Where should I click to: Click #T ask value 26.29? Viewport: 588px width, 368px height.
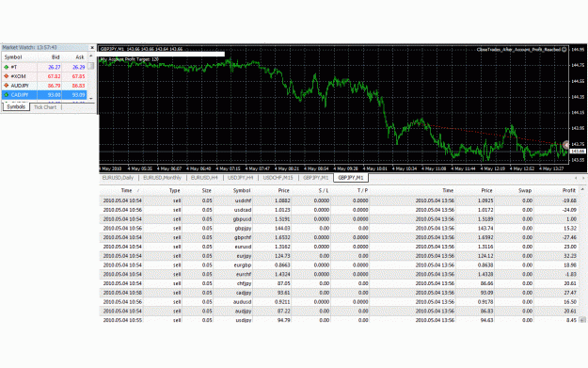pos(78,67)
